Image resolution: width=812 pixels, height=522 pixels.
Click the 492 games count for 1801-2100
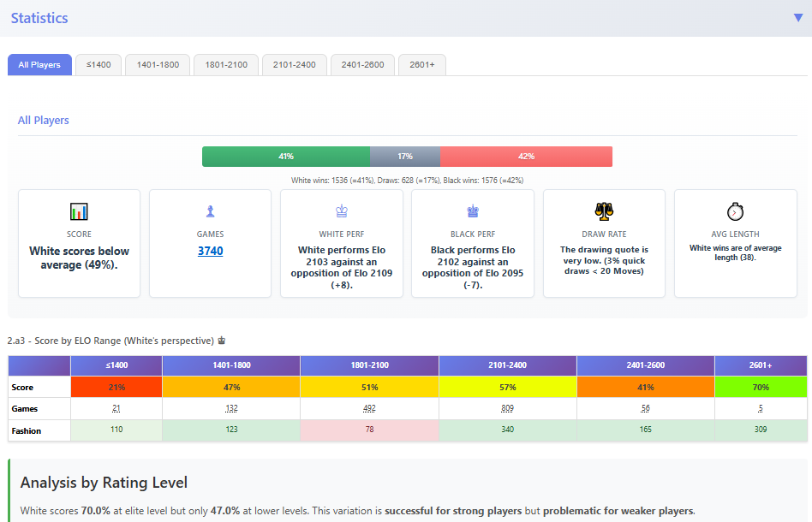[x=369, y=409]
